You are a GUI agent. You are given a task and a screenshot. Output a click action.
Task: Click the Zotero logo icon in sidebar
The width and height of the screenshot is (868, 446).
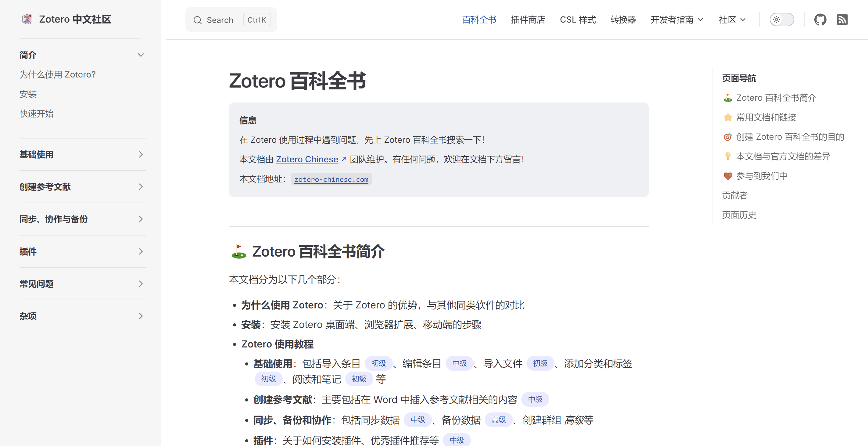27,19
